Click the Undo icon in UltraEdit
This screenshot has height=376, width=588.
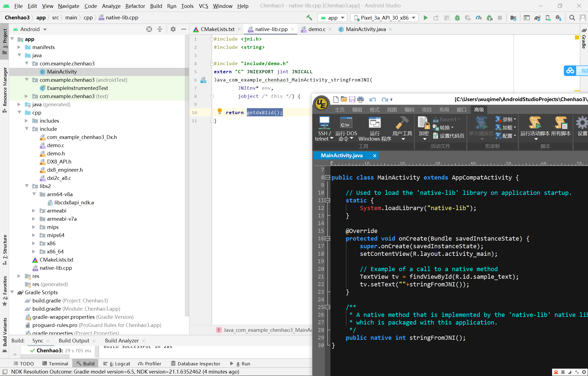click(373, 99)
